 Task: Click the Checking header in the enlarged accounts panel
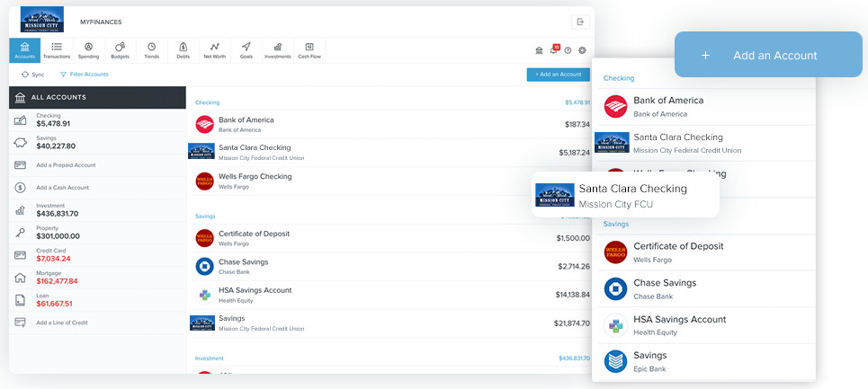(x=618, y=78)
